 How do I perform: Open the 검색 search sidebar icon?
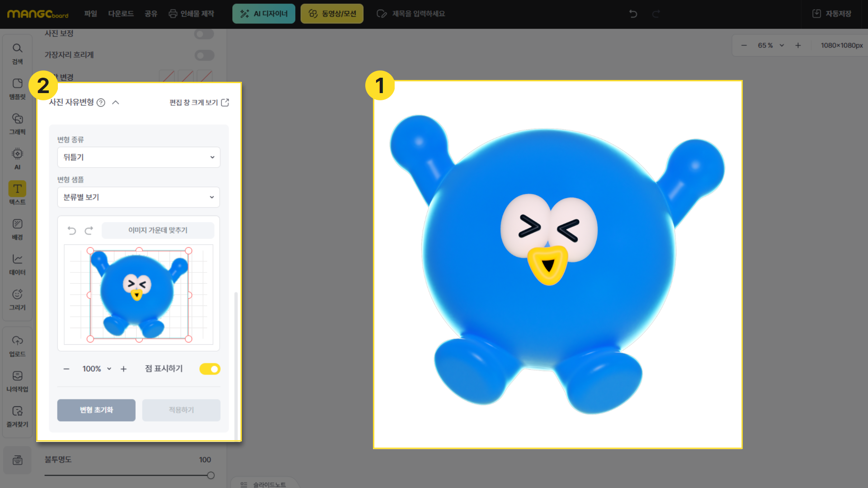click(17, 53)
